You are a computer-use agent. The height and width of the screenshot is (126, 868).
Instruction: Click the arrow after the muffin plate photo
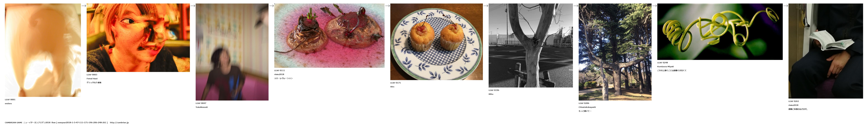[x=486, y=6]
